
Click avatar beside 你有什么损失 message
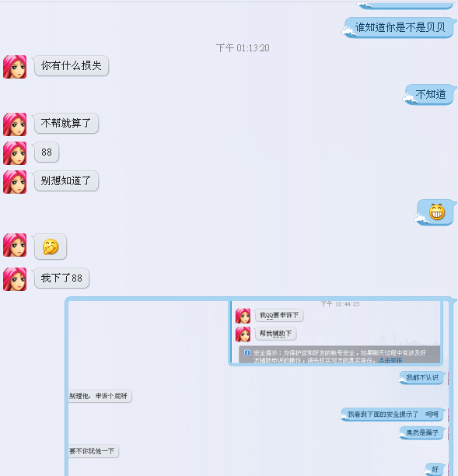(15, 67)
